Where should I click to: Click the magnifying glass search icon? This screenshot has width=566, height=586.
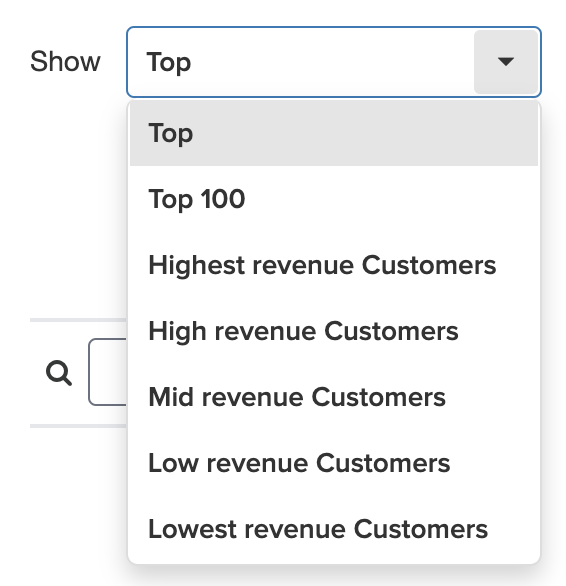point(59,373)
